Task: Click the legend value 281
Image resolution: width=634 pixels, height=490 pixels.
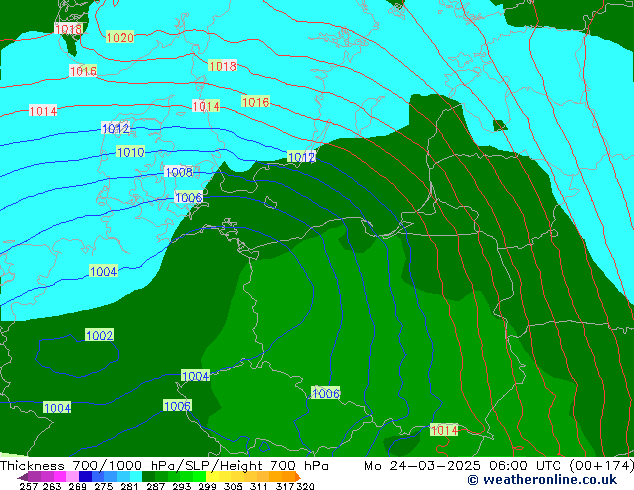Action: 129,486
